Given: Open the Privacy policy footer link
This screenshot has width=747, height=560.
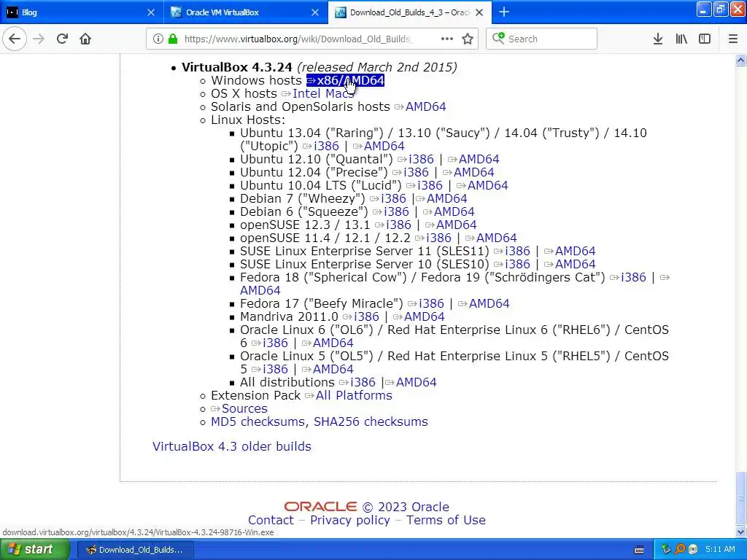Looking at the screenshot, I should [350, 520].
